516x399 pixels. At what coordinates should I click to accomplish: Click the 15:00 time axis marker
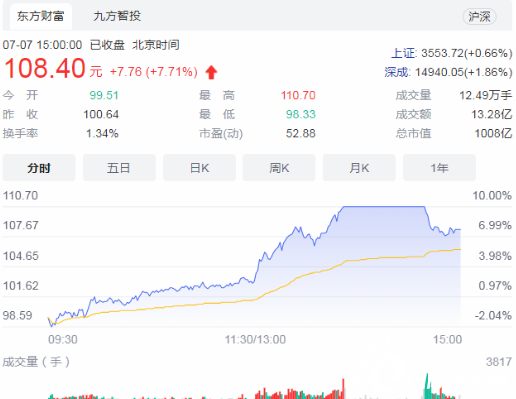pos(447,339)
